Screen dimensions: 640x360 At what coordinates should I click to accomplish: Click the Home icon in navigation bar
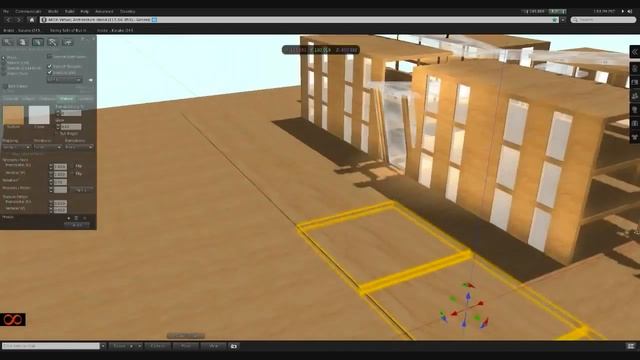(32, 20)
